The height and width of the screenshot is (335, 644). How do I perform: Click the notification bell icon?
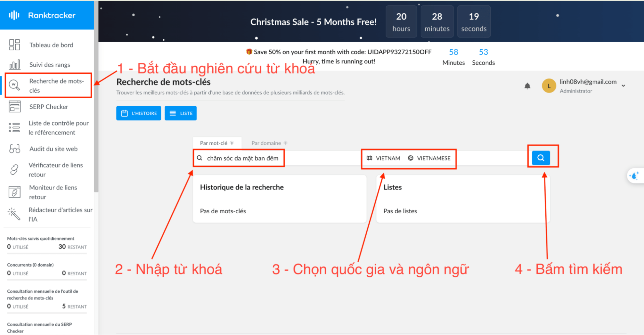click(527, 86)
